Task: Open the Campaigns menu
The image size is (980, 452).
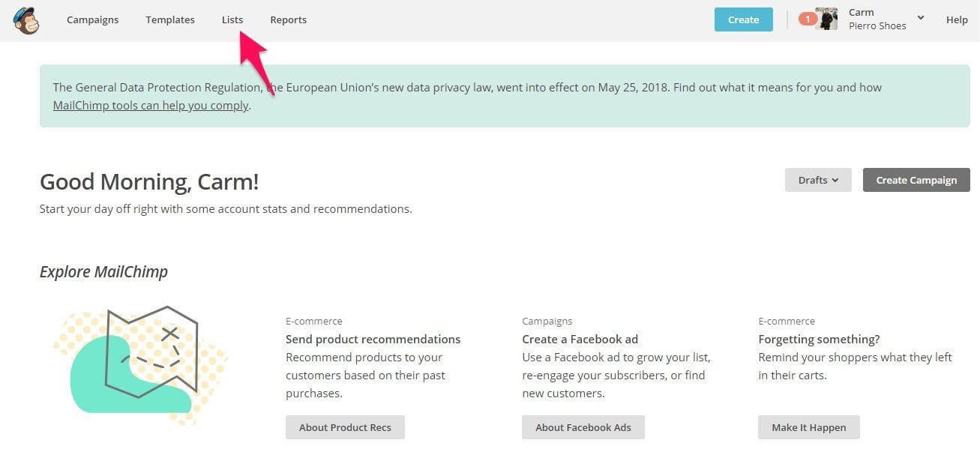Action: tap(93, 19)
